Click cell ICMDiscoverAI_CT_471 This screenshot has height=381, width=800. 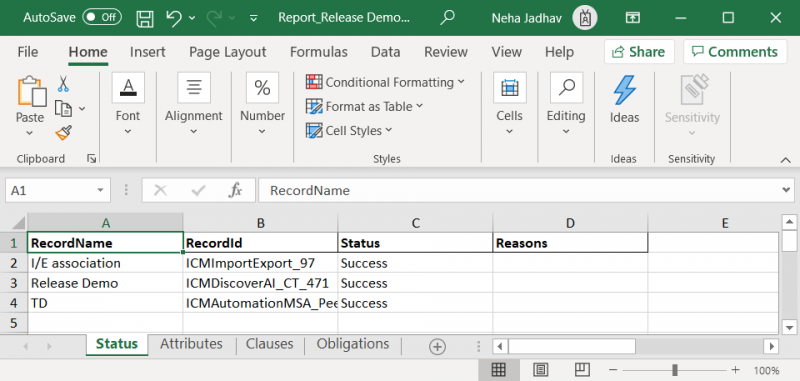point(260,283)
